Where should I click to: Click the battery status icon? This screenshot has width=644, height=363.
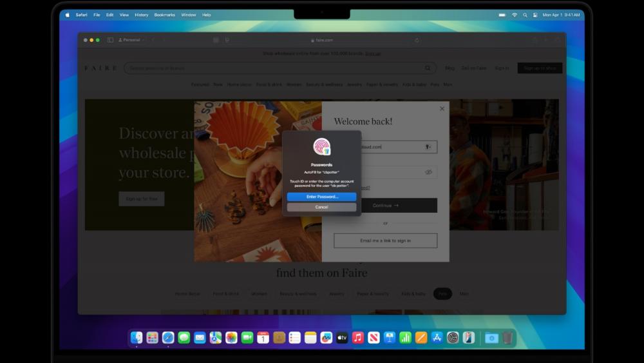click(x=502, y=15)
